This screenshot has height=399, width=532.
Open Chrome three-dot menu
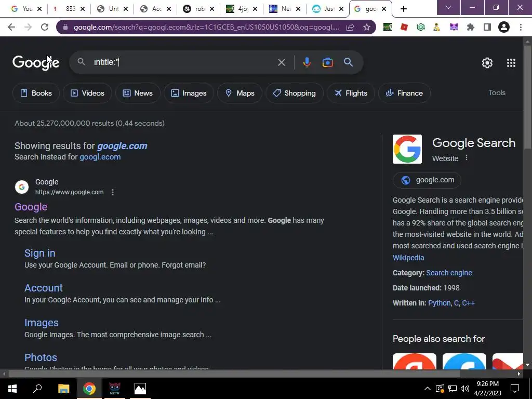pos(521,27)
